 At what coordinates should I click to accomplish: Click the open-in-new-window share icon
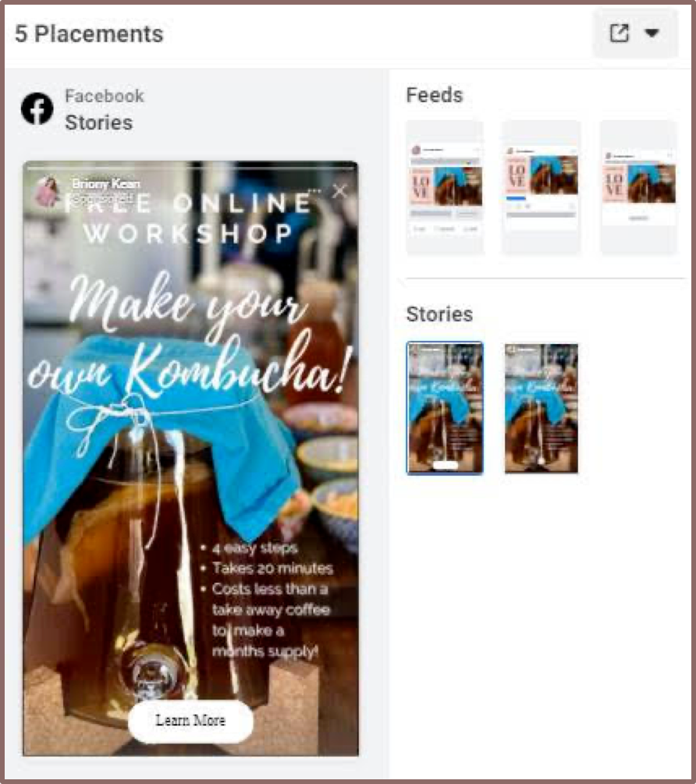pyautogui.click(x=619, y=34)
